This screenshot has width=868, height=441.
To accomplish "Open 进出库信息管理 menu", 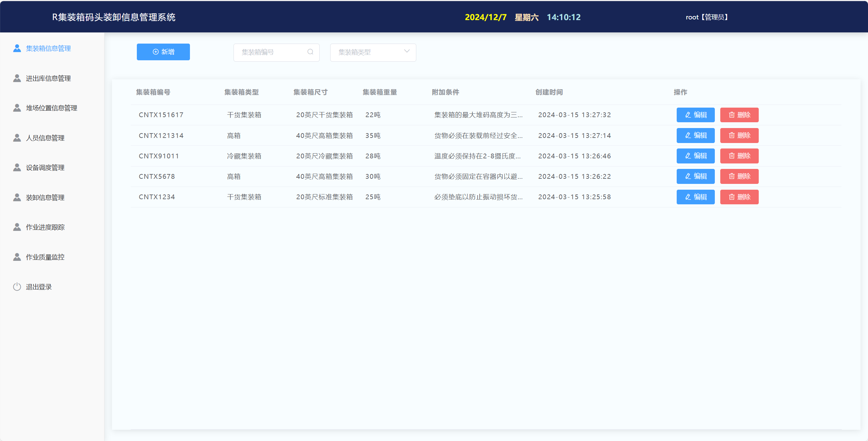I will 48,78.
